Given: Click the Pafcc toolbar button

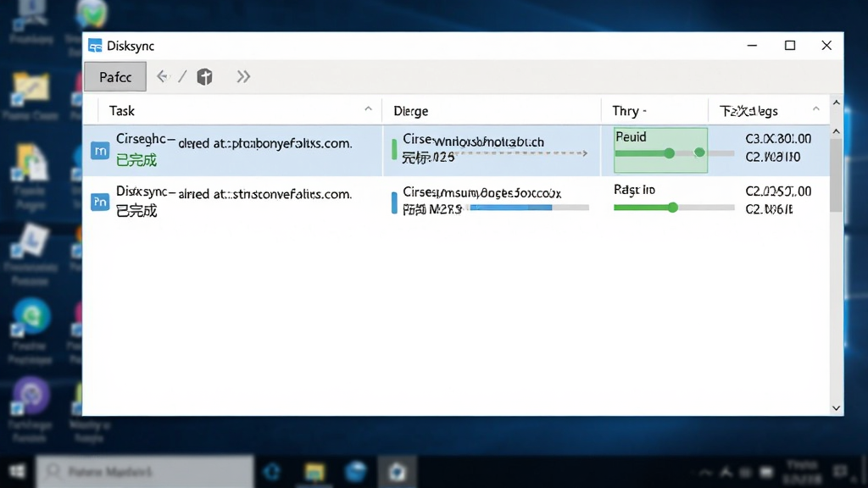Looking at the screenshot, I should pyautogui.click(x=115, y=77).
